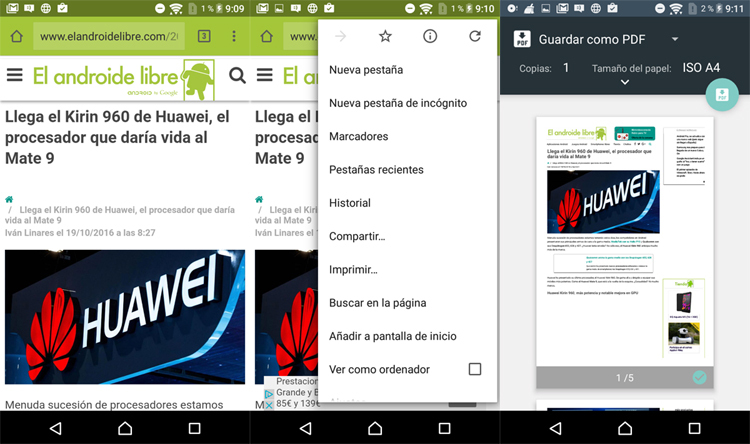Bookmark the page with the star icon

(x=385, y=37)
